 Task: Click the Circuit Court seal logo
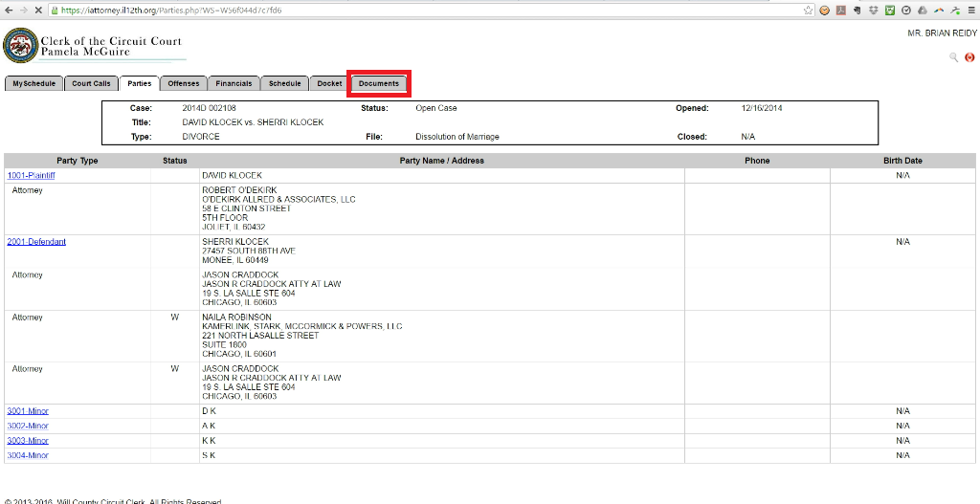tap(20, 45)
